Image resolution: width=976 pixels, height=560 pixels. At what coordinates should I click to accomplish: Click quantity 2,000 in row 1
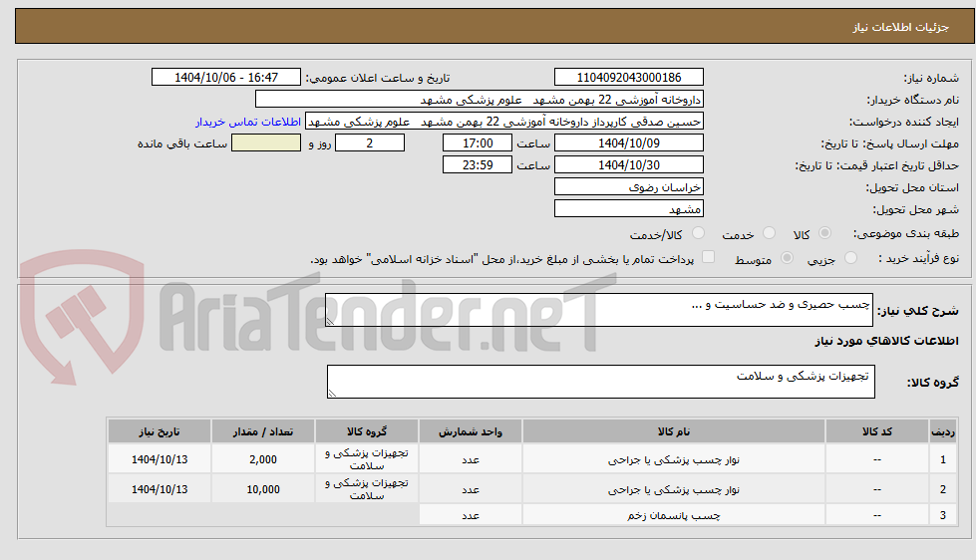click(x=263, y=459)
